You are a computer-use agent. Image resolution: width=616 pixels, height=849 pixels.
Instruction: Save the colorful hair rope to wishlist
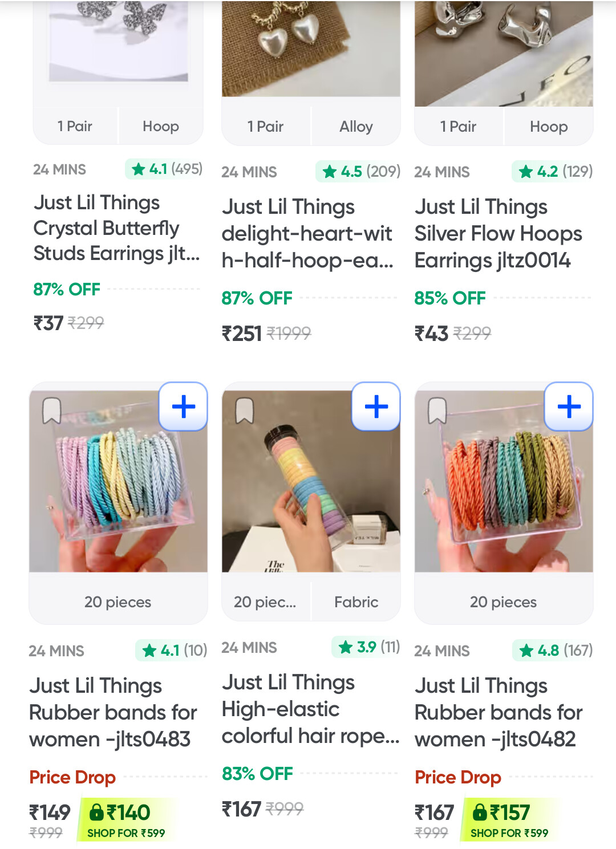pyautogui.click(x=245, y=410)
